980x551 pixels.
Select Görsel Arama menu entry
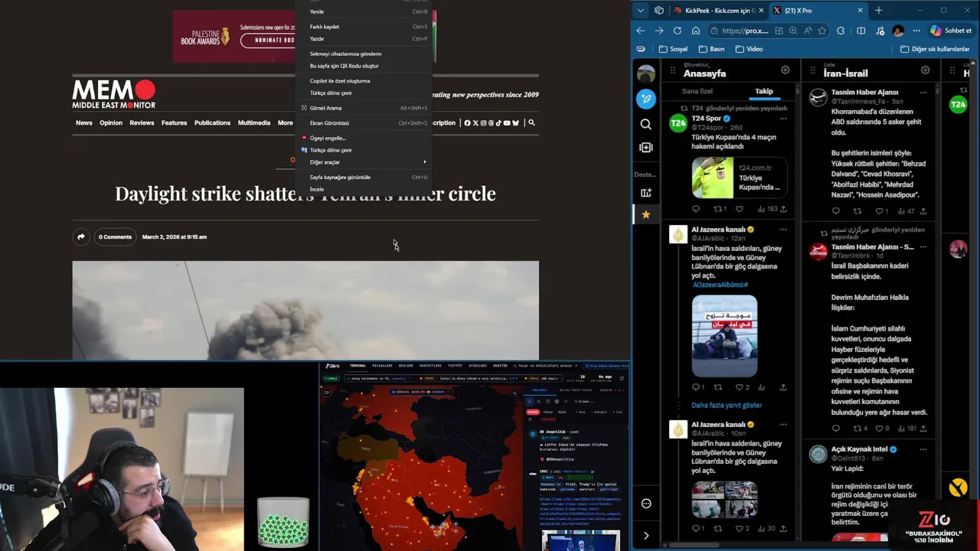pos(365,108)
